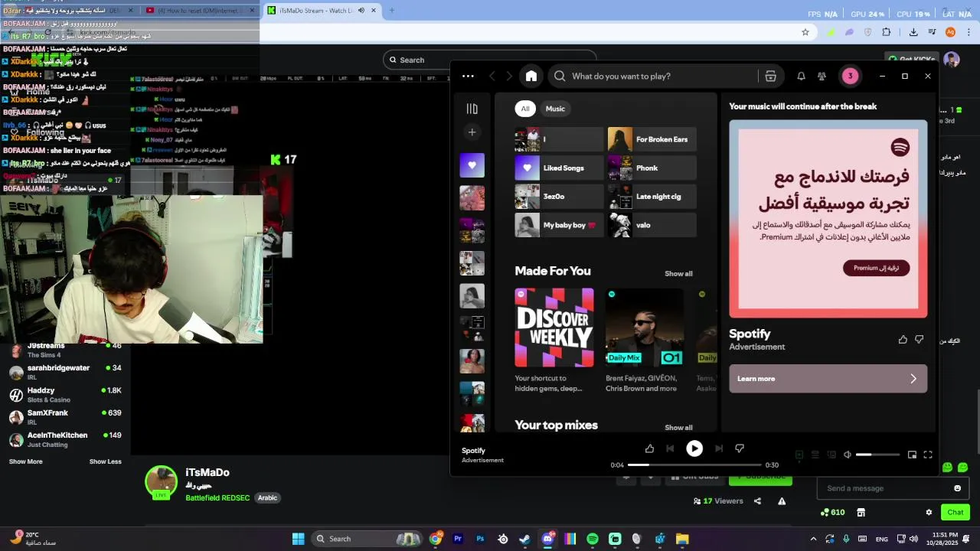Toggle Now Playing view icon
Viewport: 980px width, 551px height.
799,455
